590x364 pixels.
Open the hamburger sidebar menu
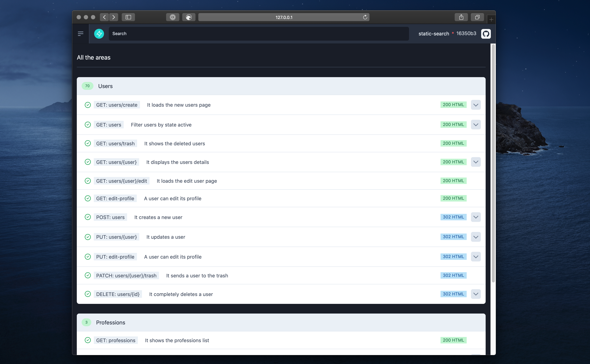point(80,34)
